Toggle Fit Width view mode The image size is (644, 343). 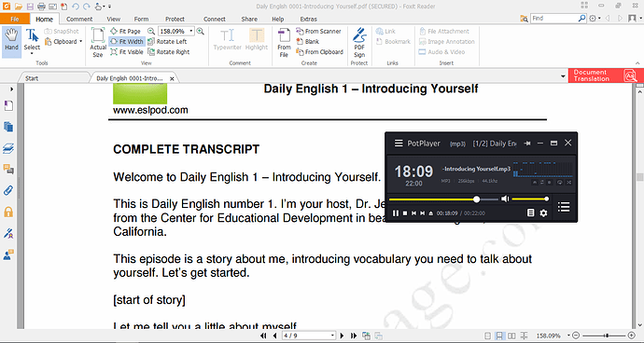coord(127,41)
